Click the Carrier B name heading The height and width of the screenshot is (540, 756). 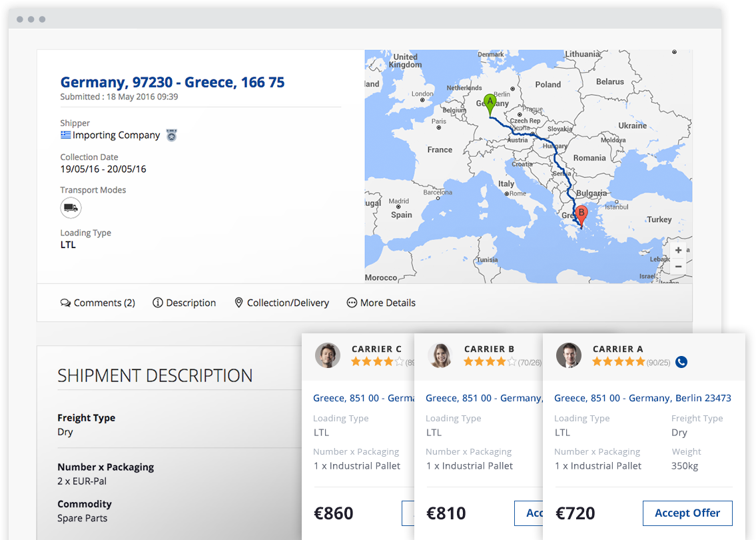[x=490, y=349]
